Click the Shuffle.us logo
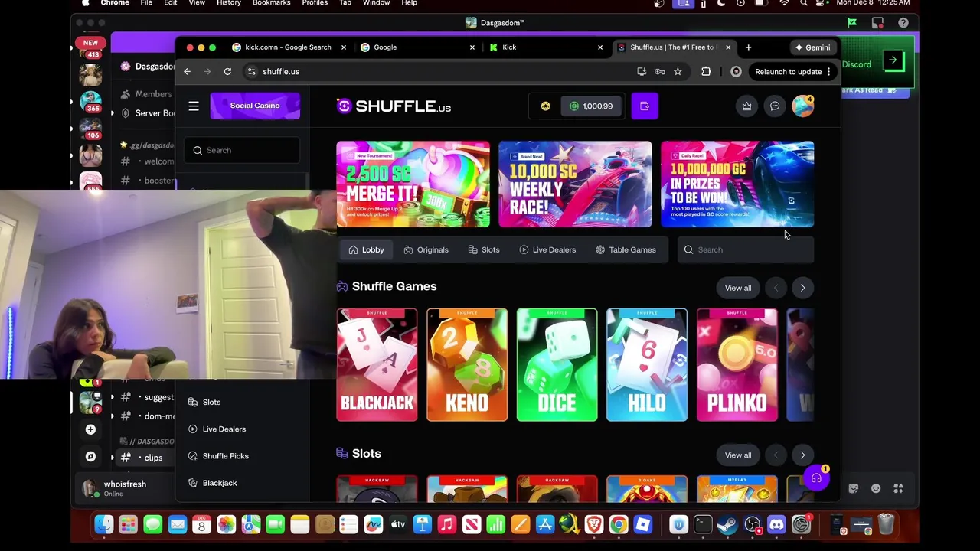Image resolution: width=980 pixels, height=551 pixels. 394,106
